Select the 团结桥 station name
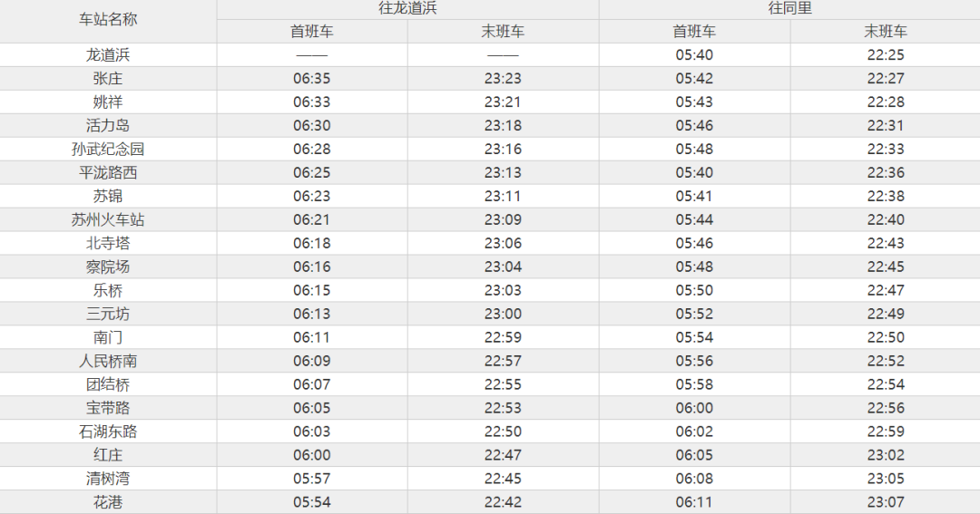The width and height of the screenshot is (980, 514). 108,384
